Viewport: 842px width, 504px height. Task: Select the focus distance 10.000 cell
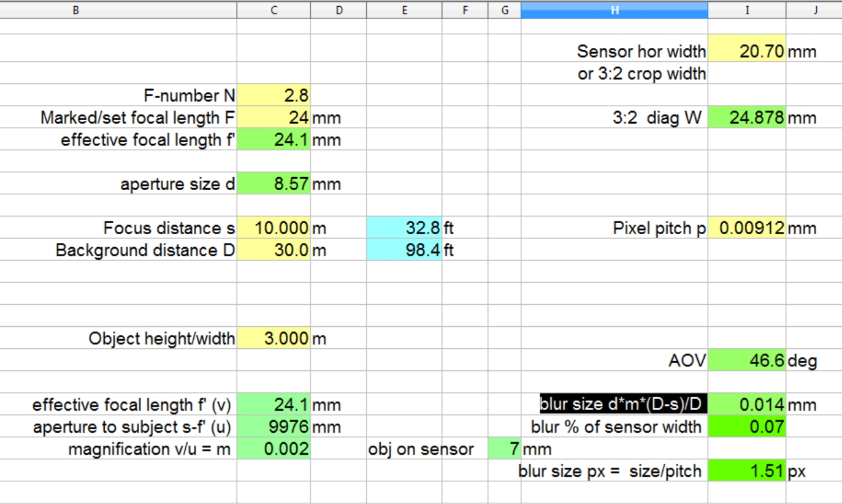274,228
